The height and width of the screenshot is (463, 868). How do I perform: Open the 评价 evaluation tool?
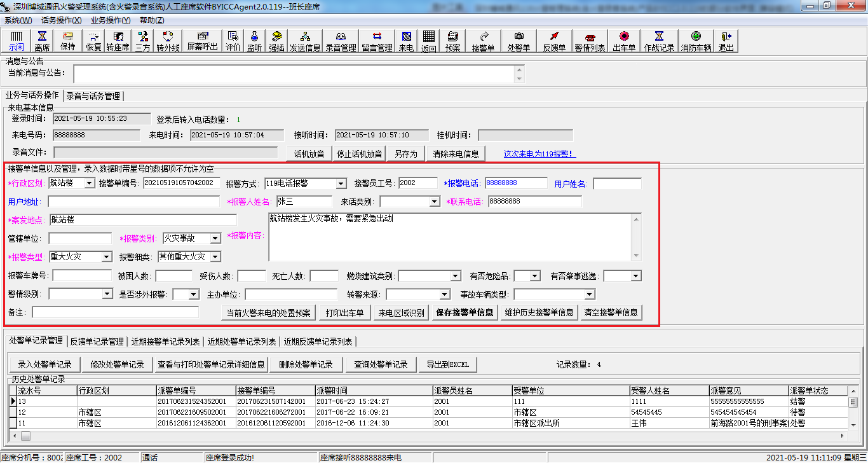click(x=233, y=41)
